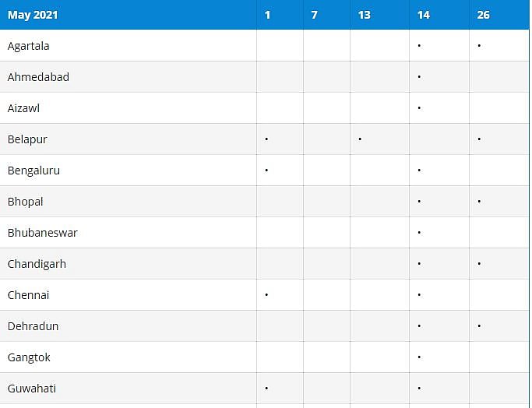This screenshot has width=532, height=408.
Task: Select Agartala's dot under column 26
Action: [479, 46]
